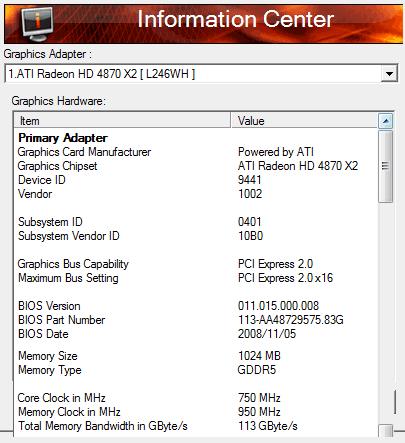Click the 1002 vendor value
This screenshot has width=405, height=443.
click(250, 194)
